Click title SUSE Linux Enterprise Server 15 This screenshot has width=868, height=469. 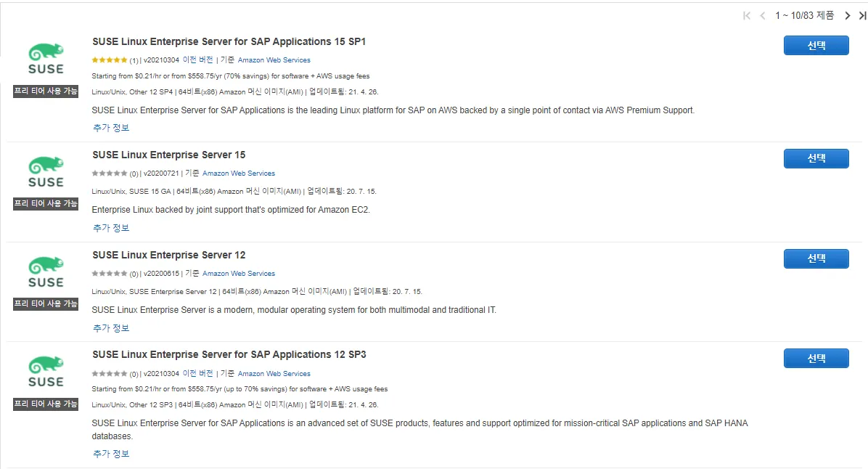[169, 155]
